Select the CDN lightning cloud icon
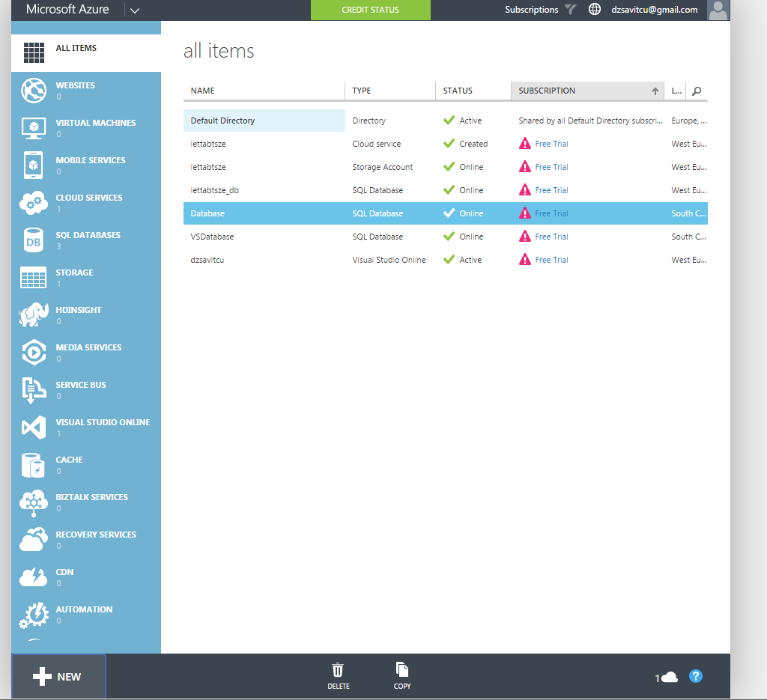Viewport: 767px width, 700px height. tap(33, 577)
